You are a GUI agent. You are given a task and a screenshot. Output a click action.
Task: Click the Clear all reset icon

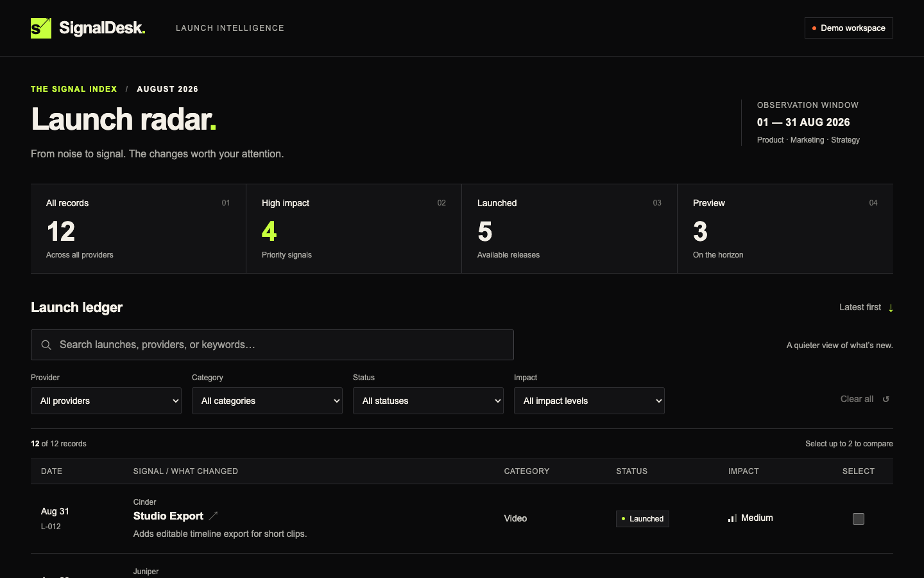click(886, 399)
